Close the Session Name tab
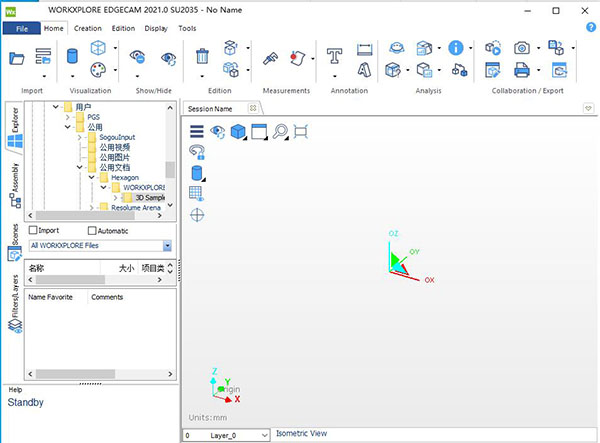Screen dimensions: 600x443 click(x=253, y=108)
